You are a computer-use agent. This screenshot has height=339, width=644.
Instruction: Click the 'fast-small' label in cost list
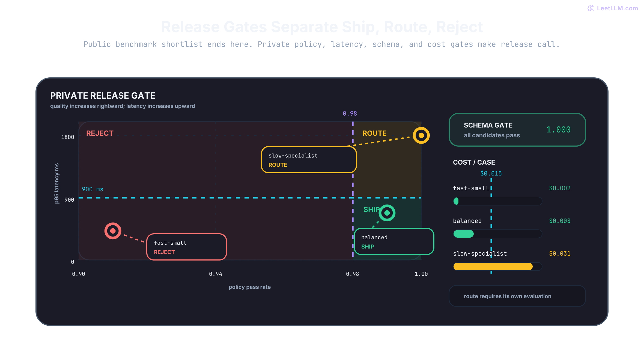pos(471,188)
